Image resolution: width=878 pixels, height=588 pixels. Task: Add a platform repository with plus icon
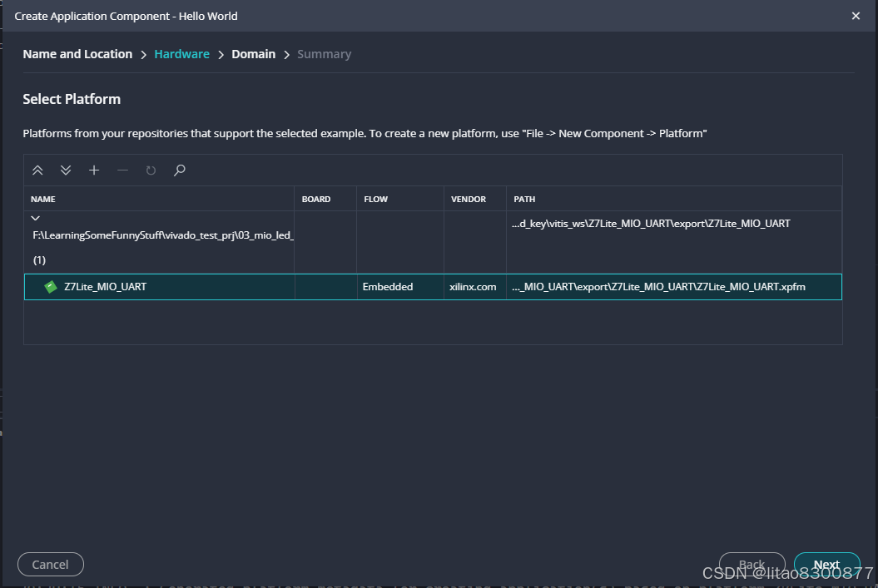pyautogui.click(x=94, y=170)
